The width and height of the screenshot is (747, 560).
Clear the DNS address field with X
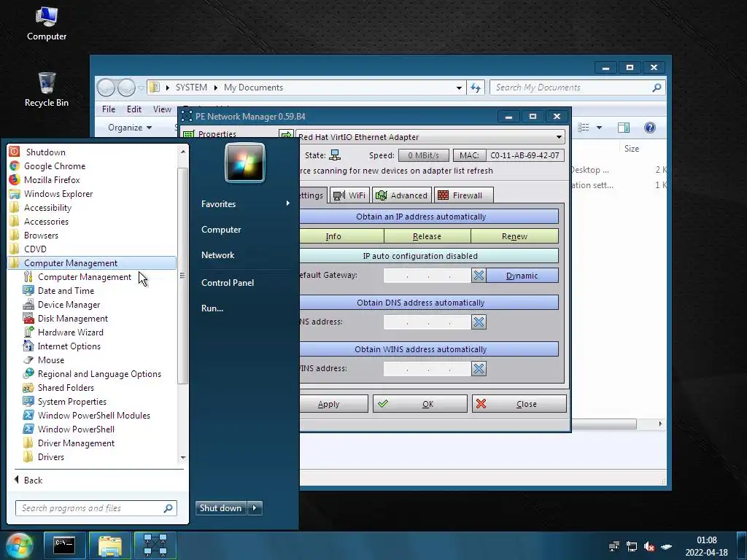pos(479,322)
